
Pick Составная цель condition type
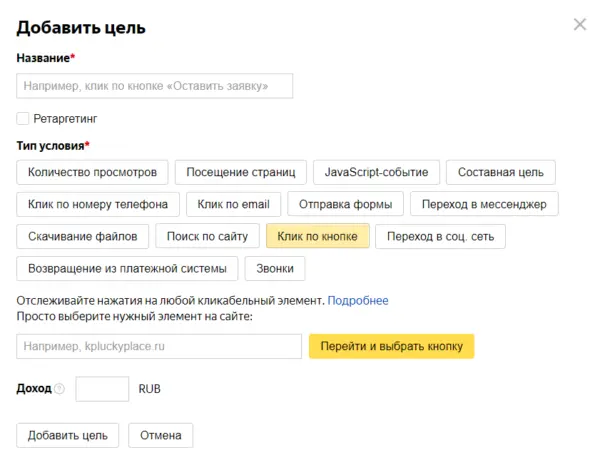pyautogui.click(x=500, y=172)
